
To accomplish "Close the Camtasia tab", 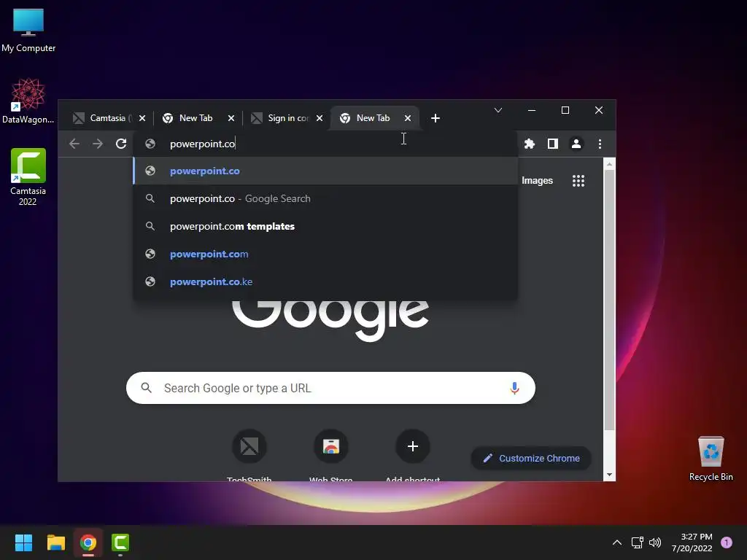I will pyautogui.click(x=142, y=118).
